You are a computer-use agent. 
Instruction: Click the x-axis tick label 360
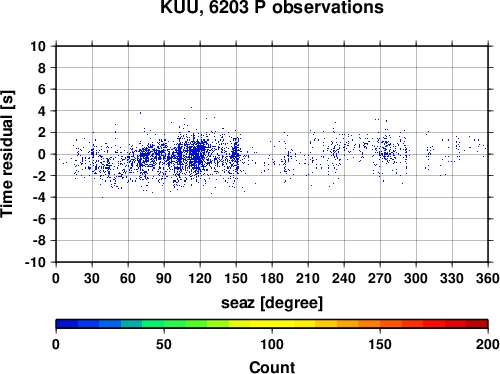488,278
